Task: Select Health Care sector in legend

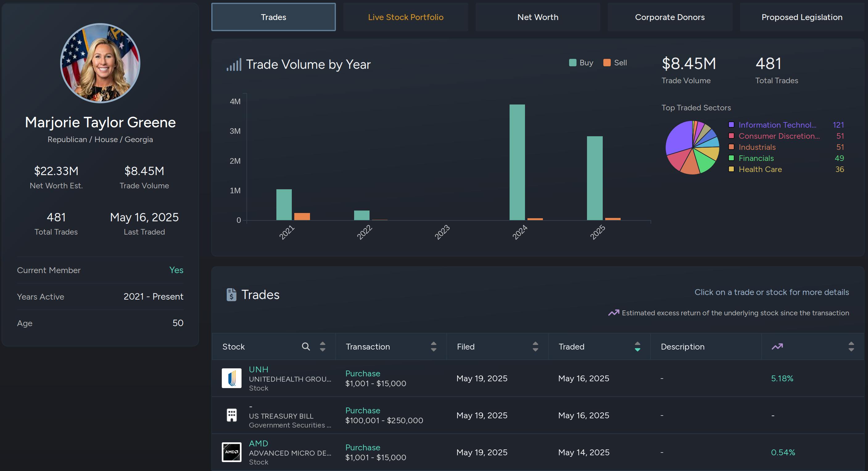Action: 760,169
